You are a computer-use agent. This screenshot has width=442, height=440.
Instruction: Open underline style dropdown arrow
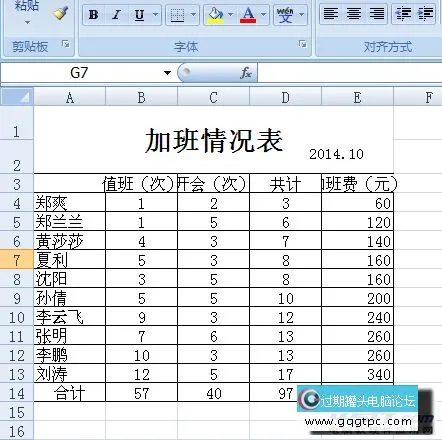tap(155, 15)
